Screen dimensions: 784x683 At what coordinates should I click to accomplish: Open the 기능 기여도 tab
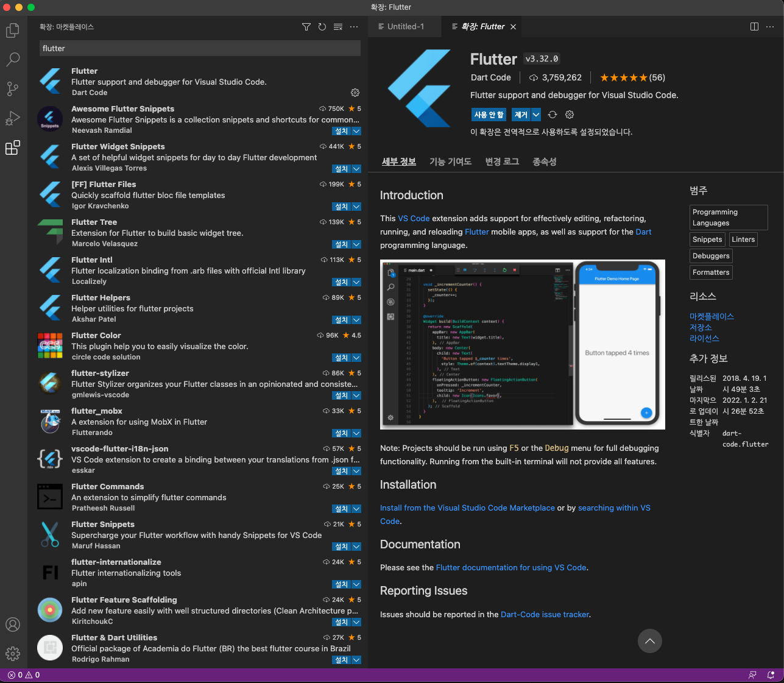450,161
